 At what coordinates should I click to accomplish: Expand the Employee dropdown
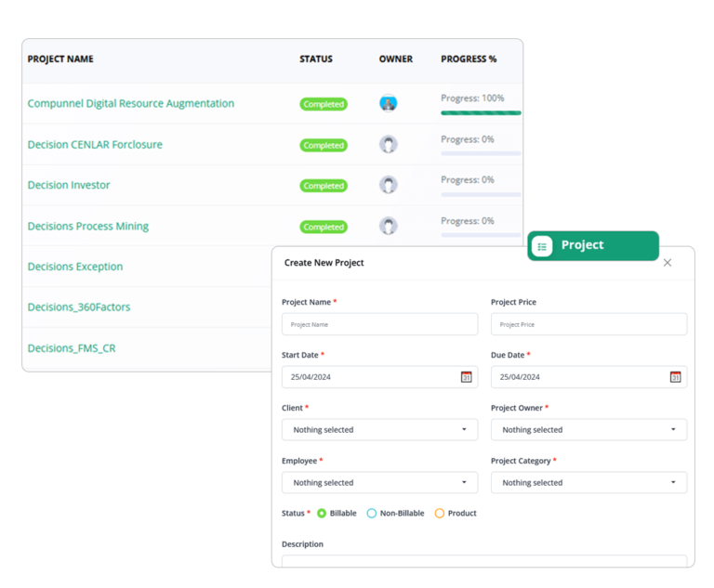pos(379,482)
